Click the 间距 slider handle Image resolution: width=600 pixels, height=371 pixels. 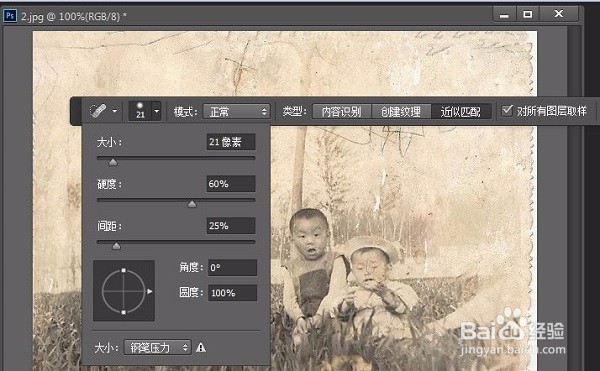(x=116, y=246)
